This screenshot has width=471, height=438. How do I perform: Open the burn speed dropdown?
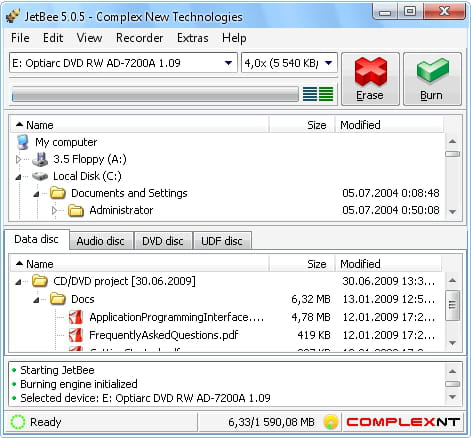(328, 63)
